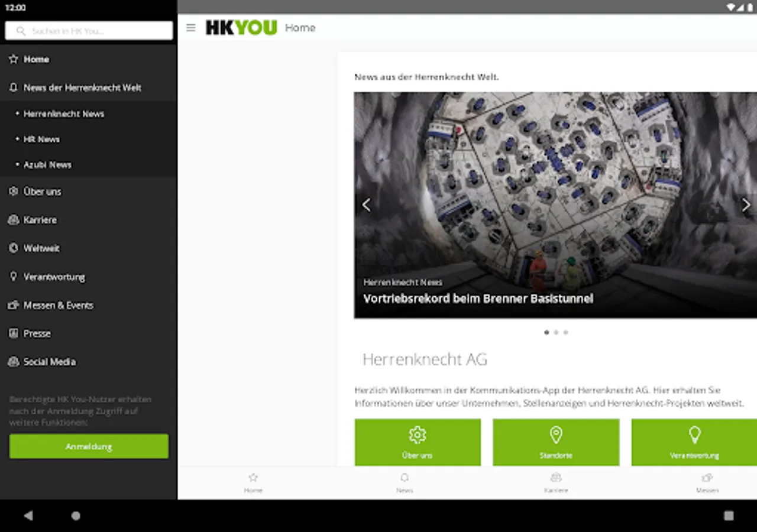The image size is (757, 532).
Task: Open Herrenknecht News submenu item
Action: (89, 113)
